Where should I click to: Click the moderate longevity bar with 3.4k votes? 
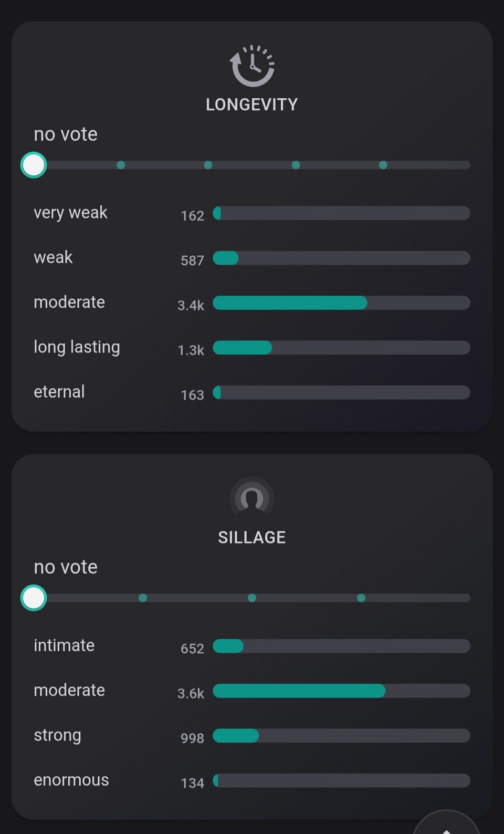point(341,303)
